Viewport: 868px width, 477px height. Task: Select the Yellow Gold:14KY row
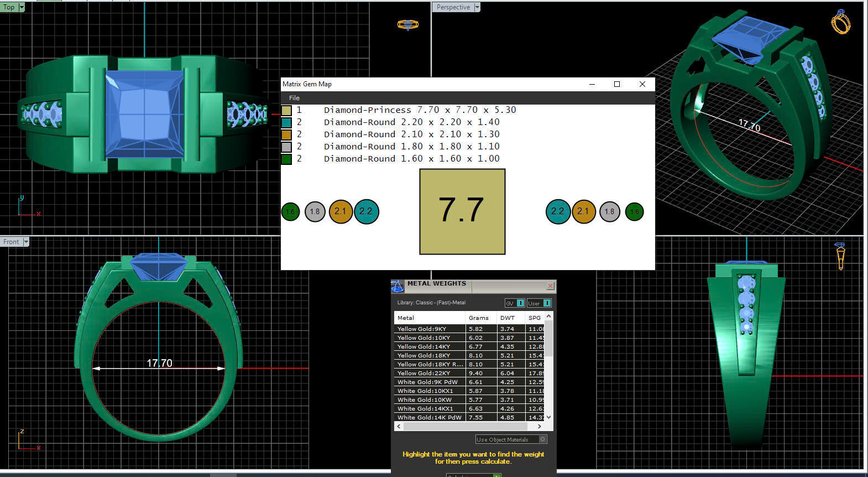[x=469, y=346]
